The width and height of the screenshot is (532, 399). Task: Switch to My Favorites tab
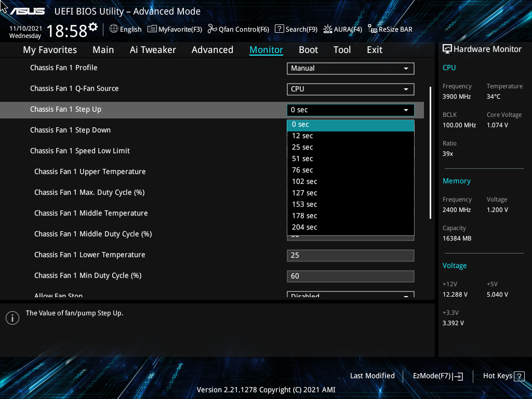click(x=50, y=50)
